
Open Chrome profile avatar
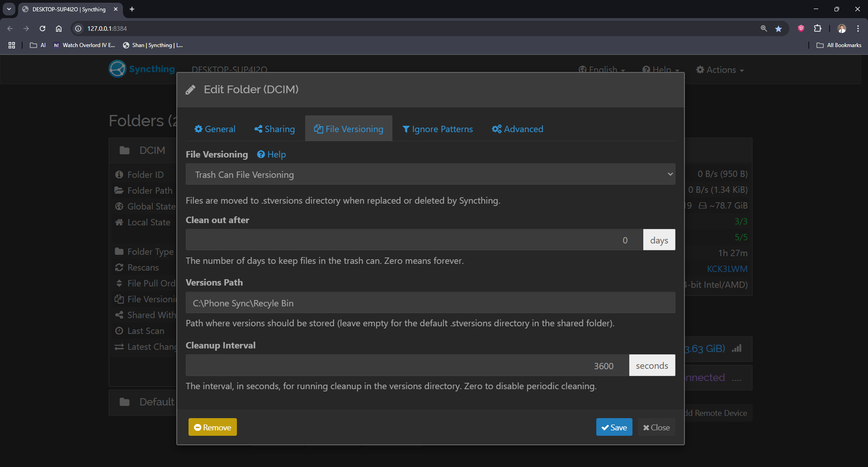841,29
